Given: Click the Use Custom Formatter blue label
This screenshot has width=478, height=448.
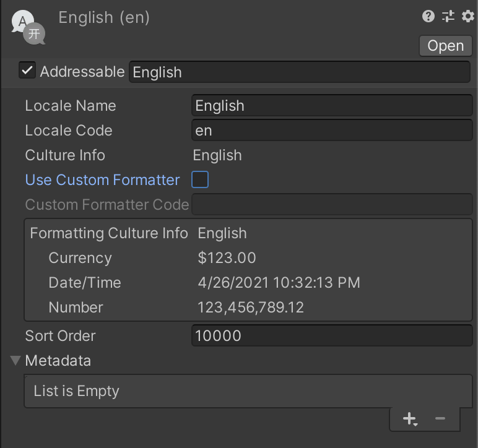Looking at the screenshot, I should tap(102, 180).
